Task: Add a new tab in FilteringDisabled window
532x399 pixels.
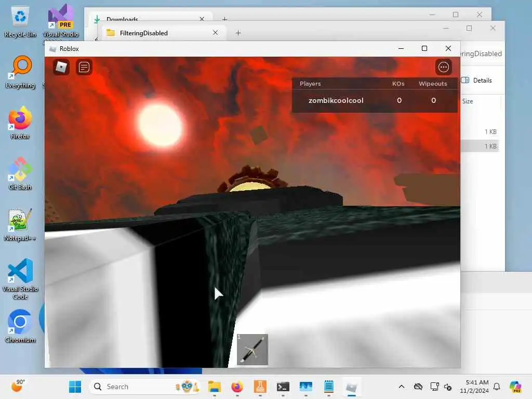Action: point(238,33)
